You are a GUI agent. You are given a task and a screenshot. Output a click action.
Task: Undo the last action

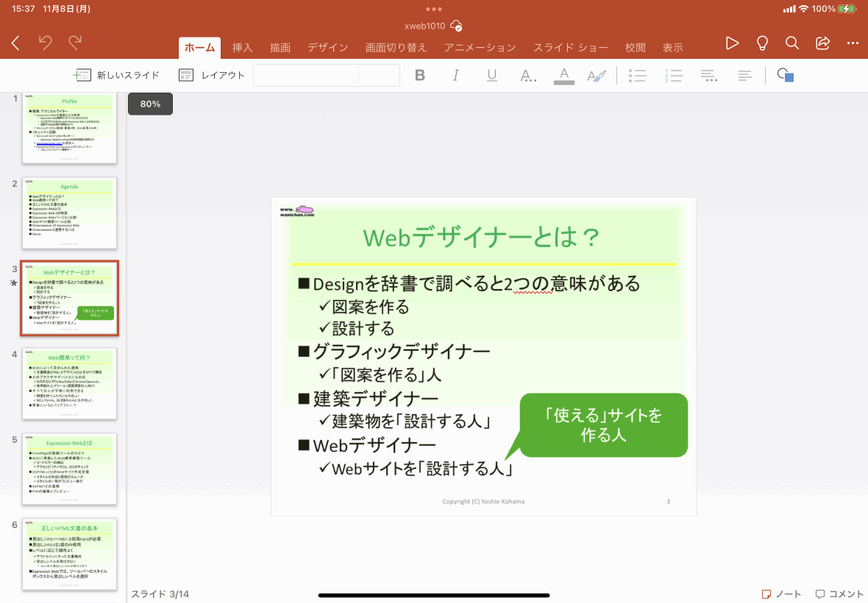[x=46, y=43]
